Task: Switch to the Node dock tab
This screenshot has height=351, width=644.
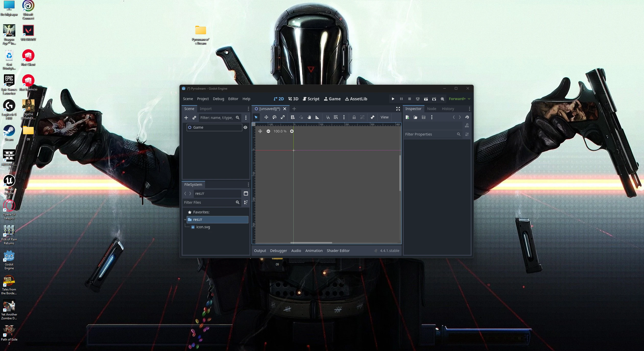Action: tap(432, 109)
